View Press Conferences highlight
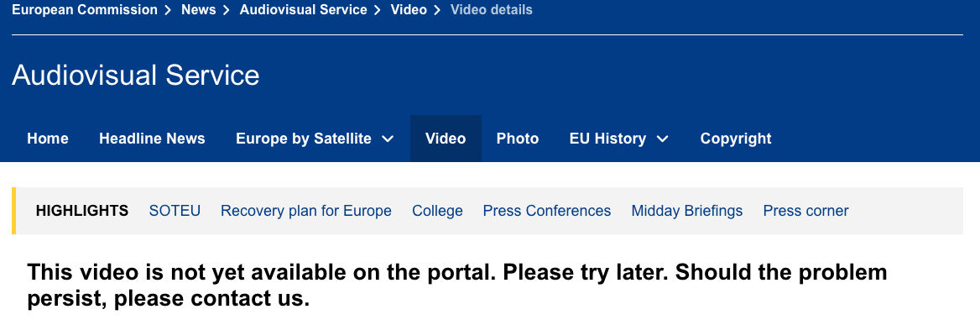 click(547, 212)
